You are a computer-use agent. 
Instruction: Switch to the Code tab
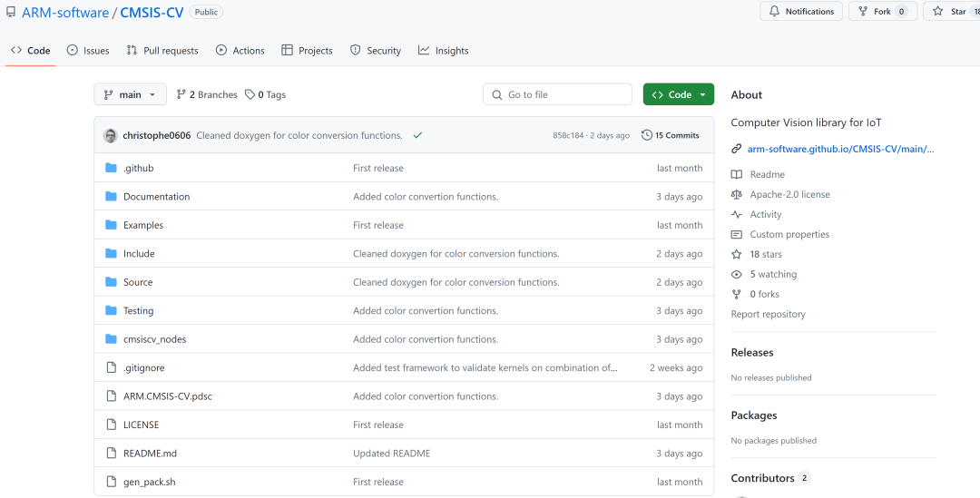pos(31,51)
